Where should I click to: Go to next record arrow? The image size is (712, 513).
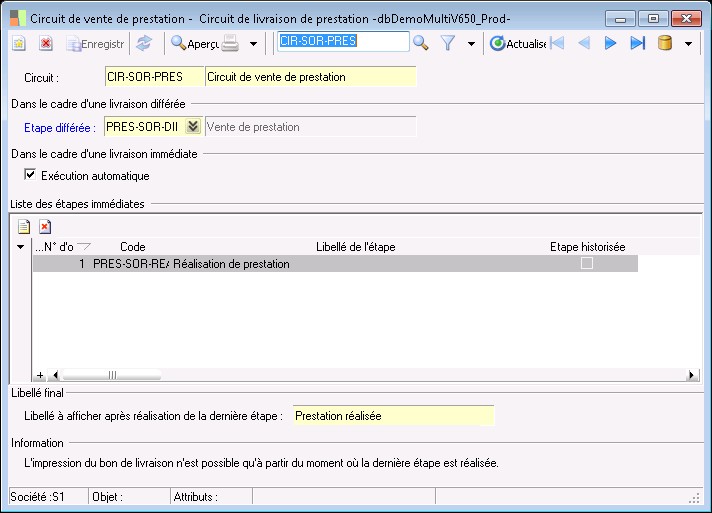pyautogui.click(x=611, y=44)
